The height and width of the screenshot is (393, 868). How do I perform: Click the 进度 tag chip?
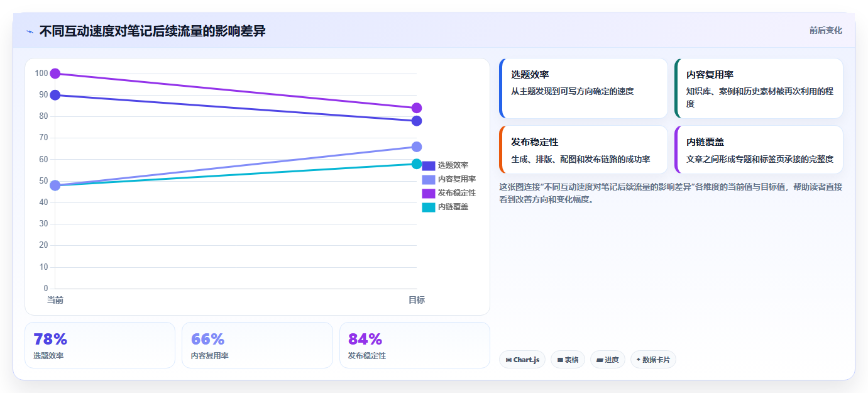coord(608,360)
